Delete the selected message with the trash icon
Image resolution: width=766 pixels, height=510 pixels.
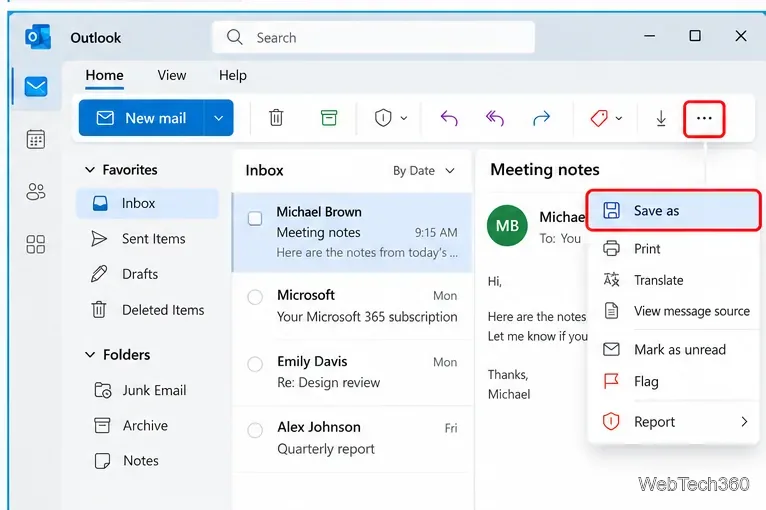(276, 118)
